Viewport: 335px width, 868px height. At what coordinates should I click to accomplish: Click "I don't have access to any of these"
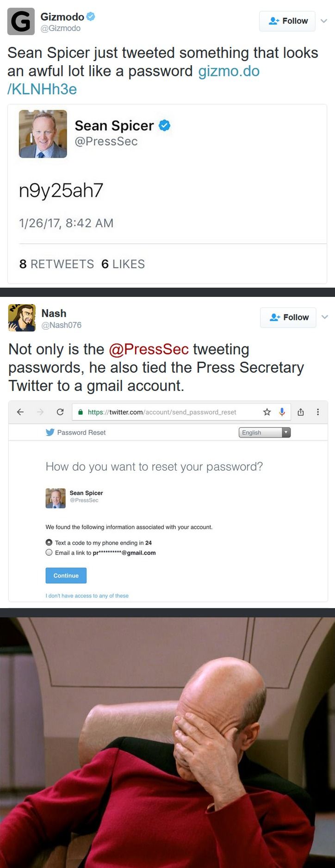pos(87,596)
